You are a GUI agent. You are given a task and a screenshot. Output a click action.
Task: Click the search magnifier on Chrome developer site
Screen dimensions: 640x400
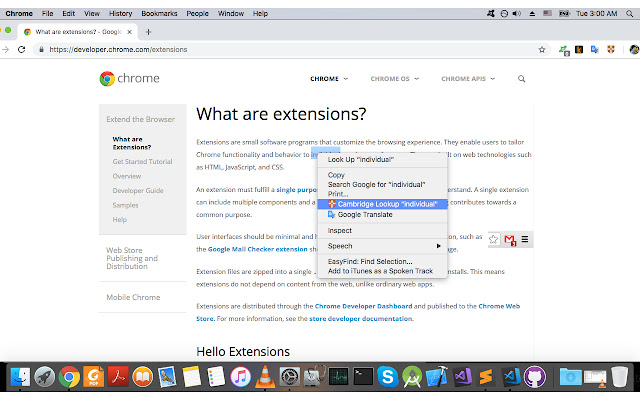(521, 78)
